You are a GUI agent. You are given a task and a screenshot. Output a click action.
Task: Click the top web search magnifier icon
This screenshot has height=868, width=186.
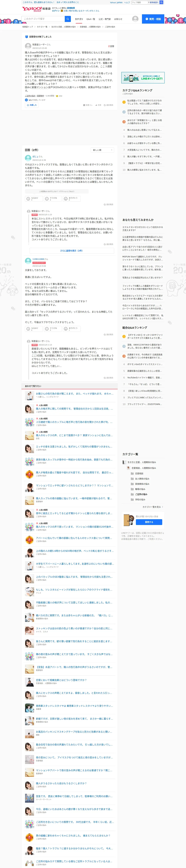coord(161,2)
